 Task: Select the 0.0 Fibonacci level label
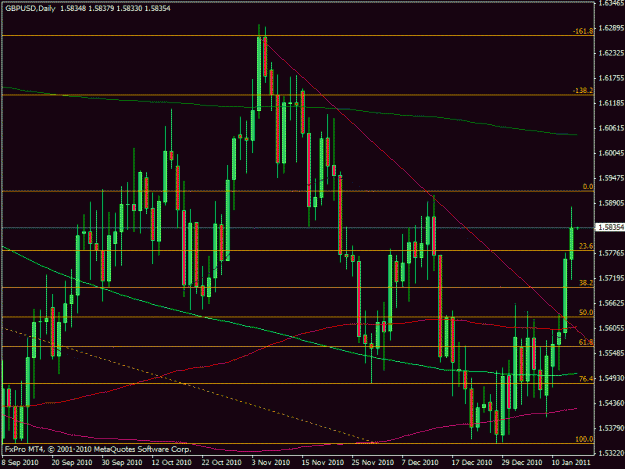pyautogui.click(x=588, y=186)
